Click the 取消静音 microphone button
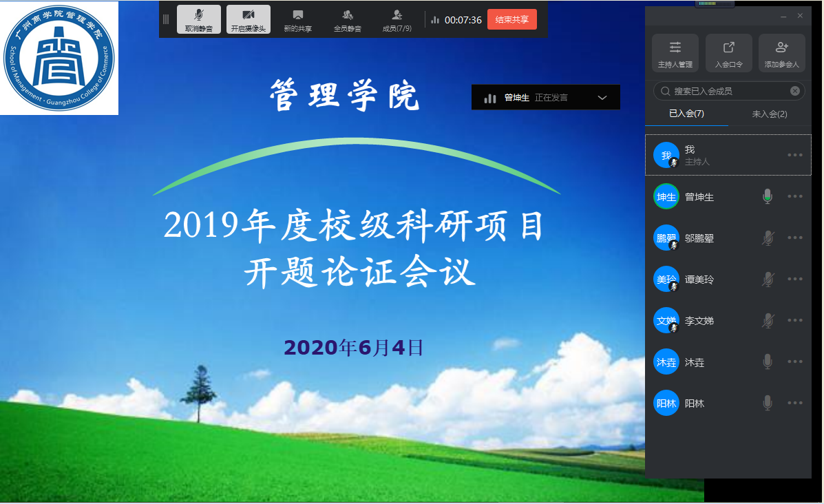The height and width of the screenshot is (504, 824). [198, 20]
